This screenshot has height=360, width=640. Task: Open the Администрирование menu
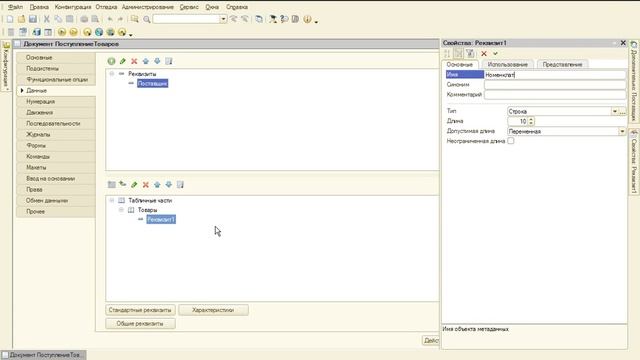[x=148, y=7]
